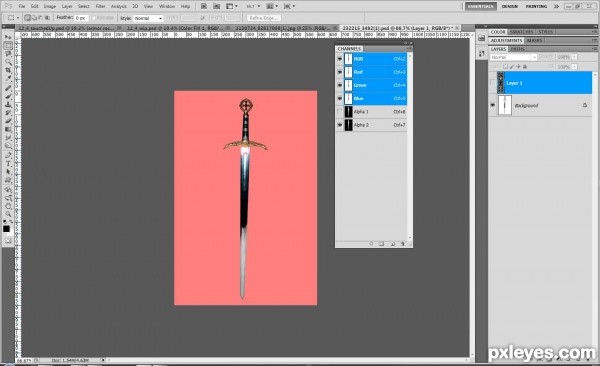Select the Zoom tool in toolbox
Screen dimensions: 600x366
[8, 214]
